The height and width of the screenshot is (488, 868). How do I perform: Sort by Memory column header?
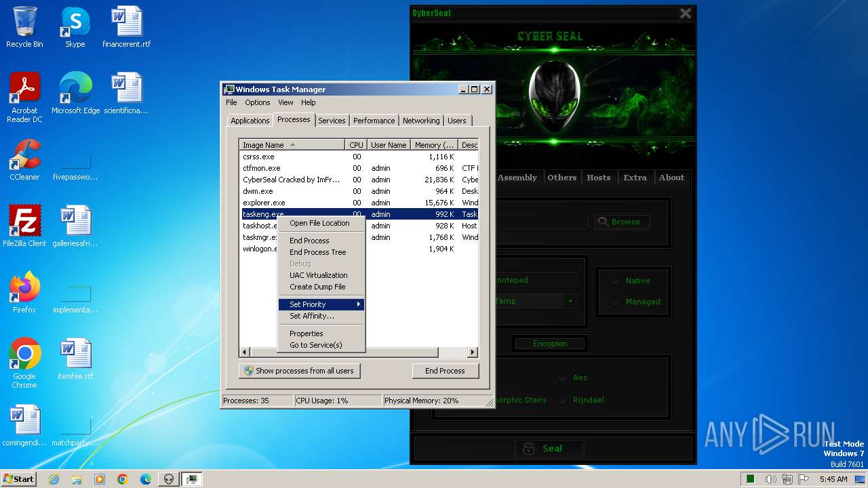point(434,145)
